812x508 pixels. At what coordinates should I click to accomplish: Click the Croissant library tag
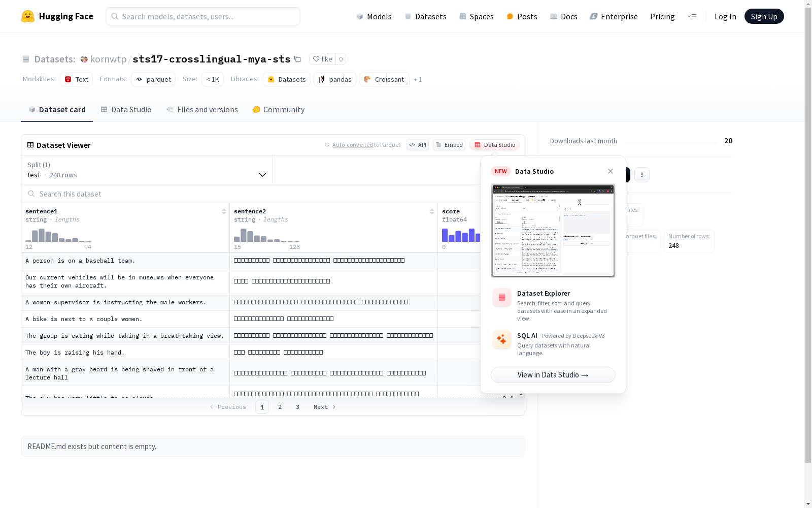(384, 79)
